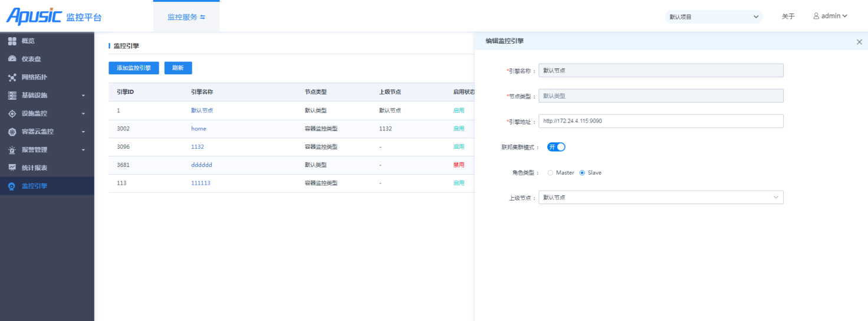Expand the 报警管理 menu arrow
Screen dimensions: 868x321
click(x=83, y=150)
